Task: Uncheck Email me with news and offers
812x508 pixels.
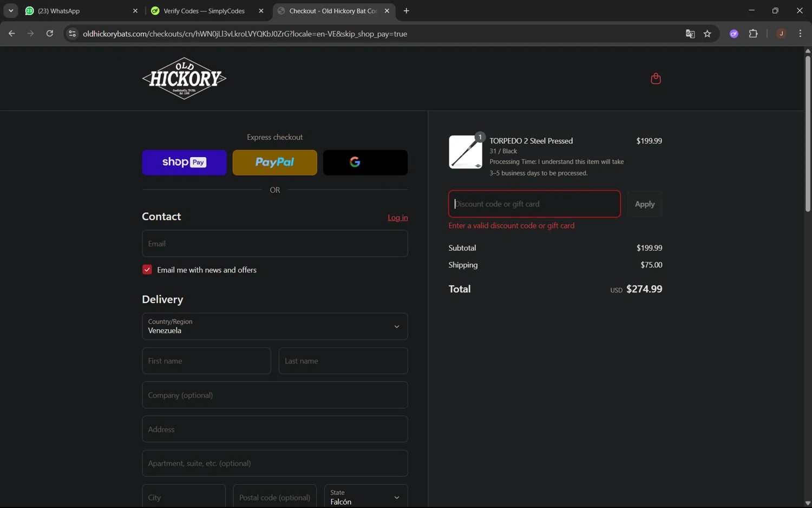Action: coord(147,270)
